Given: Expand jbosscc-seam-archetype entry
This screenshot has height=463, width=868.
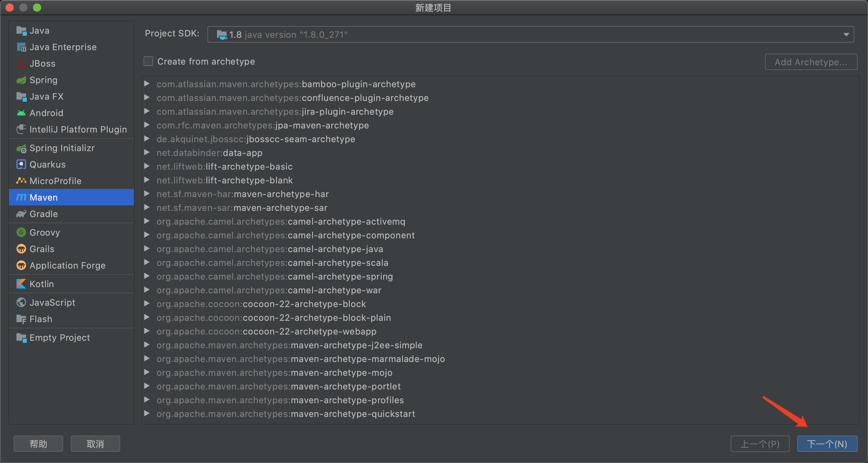Looking at the screenshot, I should tap(147, 139).
